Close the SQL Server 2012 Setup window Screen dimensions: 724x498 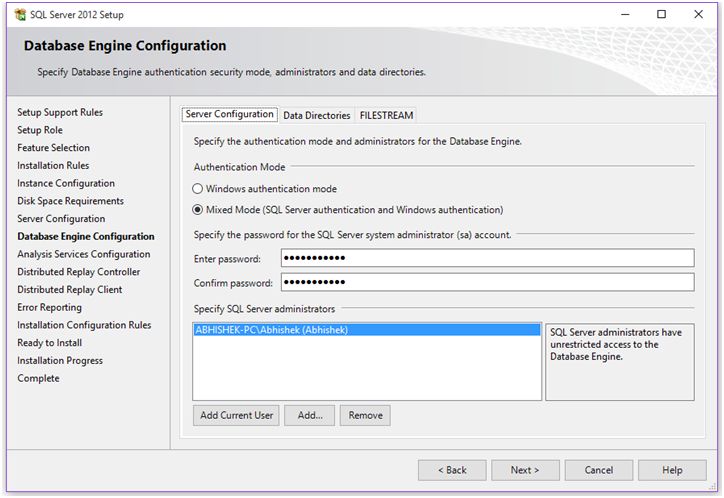click(698, 15)
